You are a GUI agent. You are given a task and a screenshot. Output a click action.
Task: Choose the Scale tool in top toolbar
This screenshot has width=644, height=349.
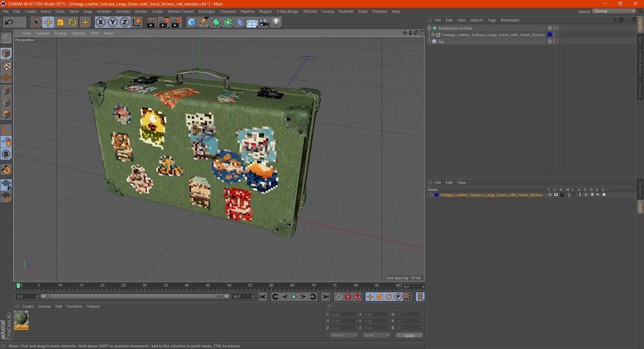[x=60, y=22]
